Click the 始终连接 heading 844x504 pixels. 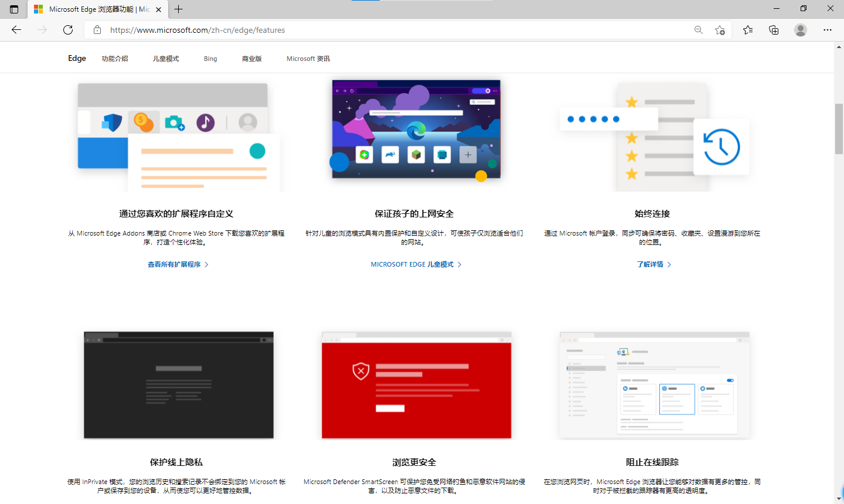[x=652, y=214]
